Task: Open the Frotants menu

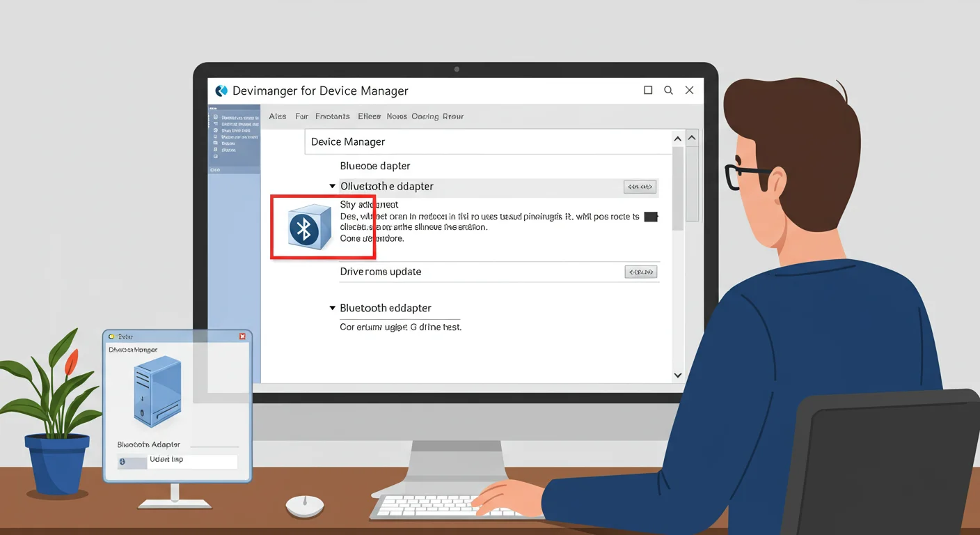Action: click(332, 116)
